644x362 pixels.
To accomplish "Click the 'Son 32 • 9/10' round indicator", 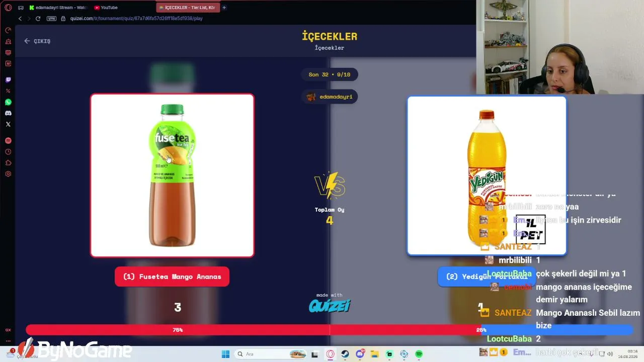I will (330, 74).
